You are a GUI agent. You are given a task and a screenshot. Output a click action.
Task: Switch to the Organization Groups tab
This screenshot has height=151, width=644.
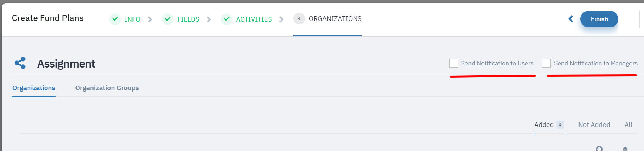coord(107,88)
